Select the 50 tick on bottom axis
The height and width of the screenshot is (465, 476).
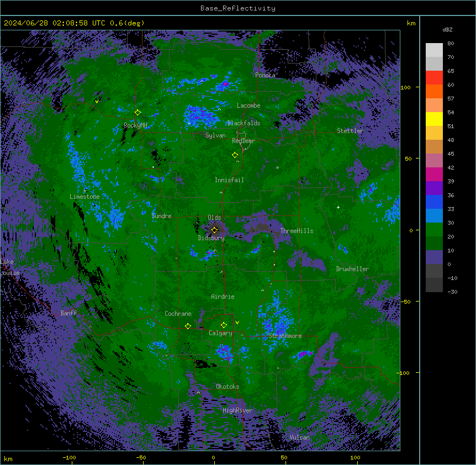pyautogui.click(x=284, y=458)
